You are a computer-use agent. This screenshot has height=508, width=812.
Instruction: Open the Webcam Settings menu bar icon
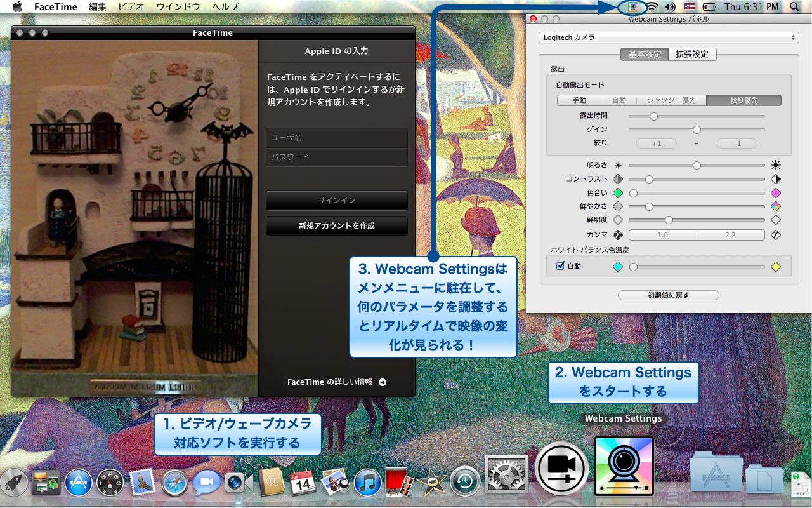pos(632,7)
